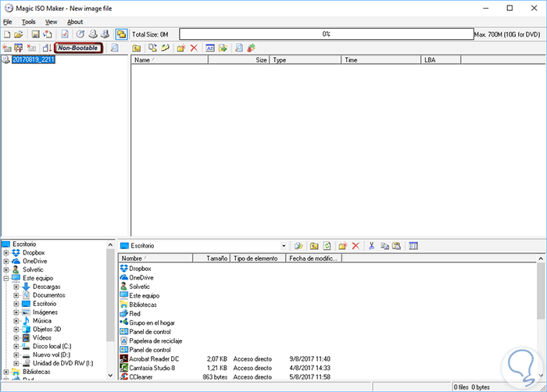Click the virtual drive icon
The height and width of the screenshot is (392, 547).
[105, 34]
